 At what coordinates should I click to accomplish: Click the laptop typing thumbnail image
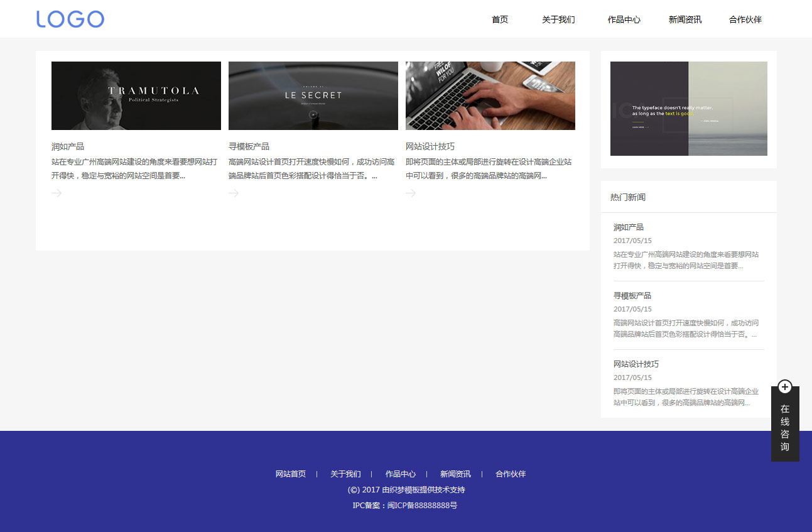click(490, 95)
